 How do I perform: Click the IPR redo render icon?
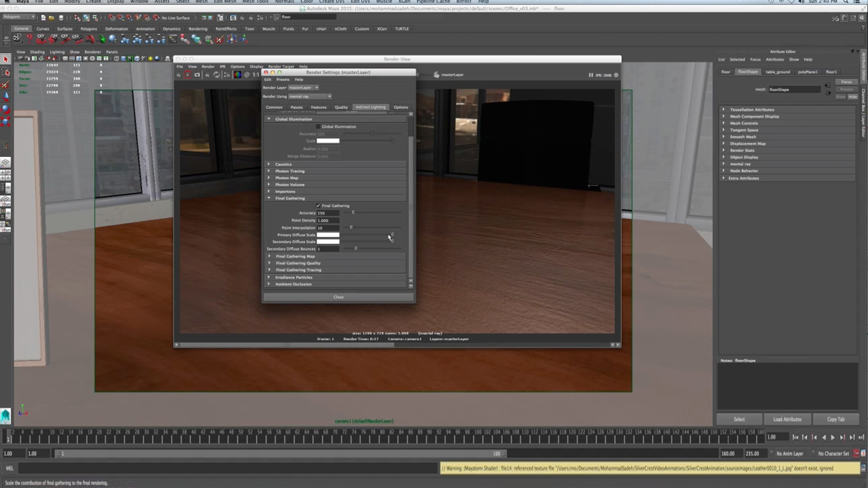click(217, 75)
